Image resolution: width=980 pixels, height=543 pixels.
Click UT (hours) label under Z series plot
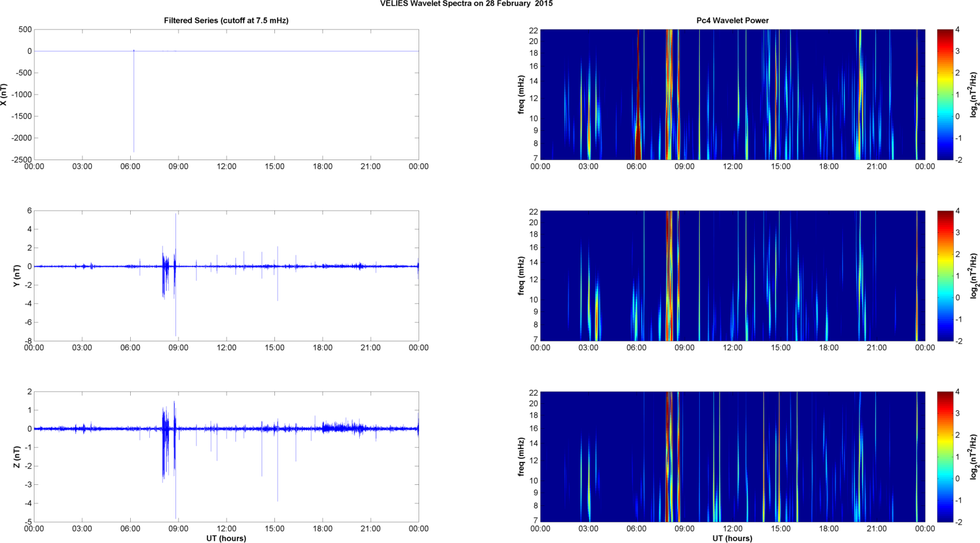226,538
